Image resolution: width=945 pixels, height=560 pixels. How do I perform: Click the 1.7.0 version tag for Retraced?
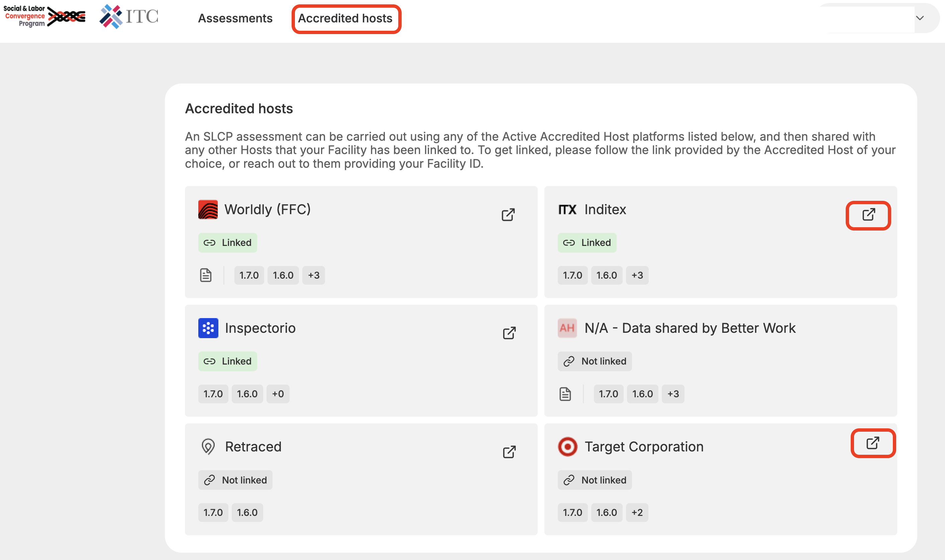pyautogui.click(x=213, y=512)
